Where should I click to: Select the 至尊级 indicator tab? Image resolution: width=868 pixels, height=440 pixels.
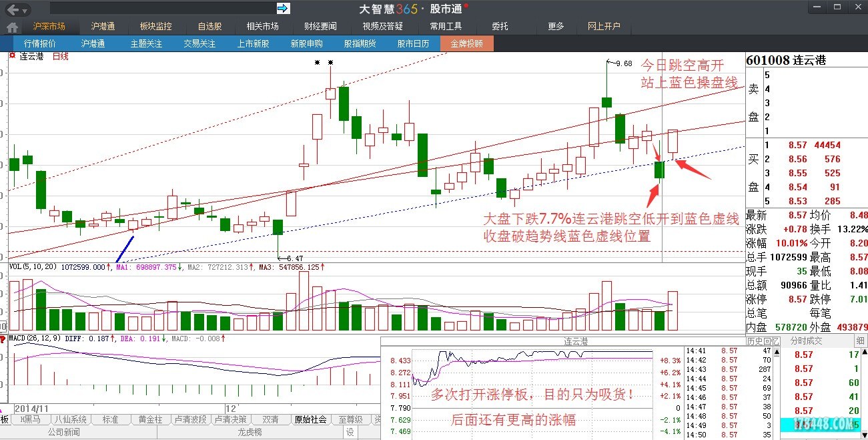point(350,420)
